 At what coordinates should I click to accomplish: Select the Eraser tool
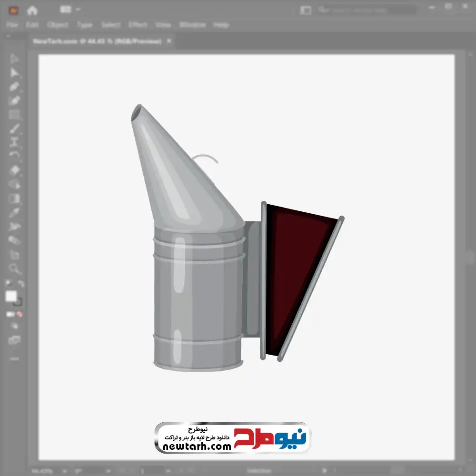[14, 170]
